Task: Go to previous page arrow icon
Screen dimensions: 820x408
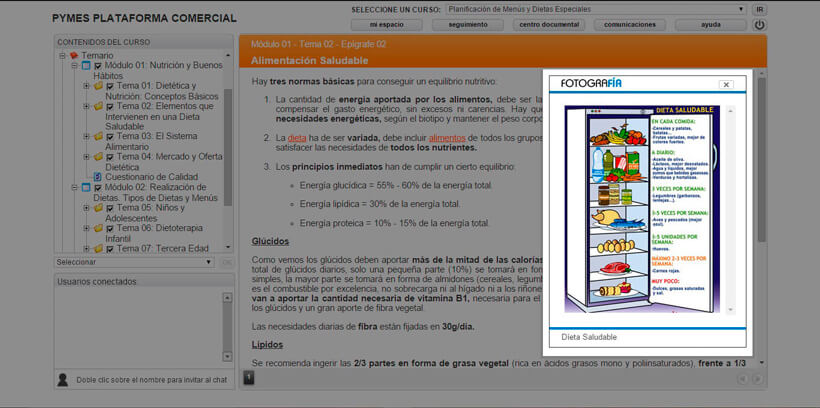Action: 743,379
